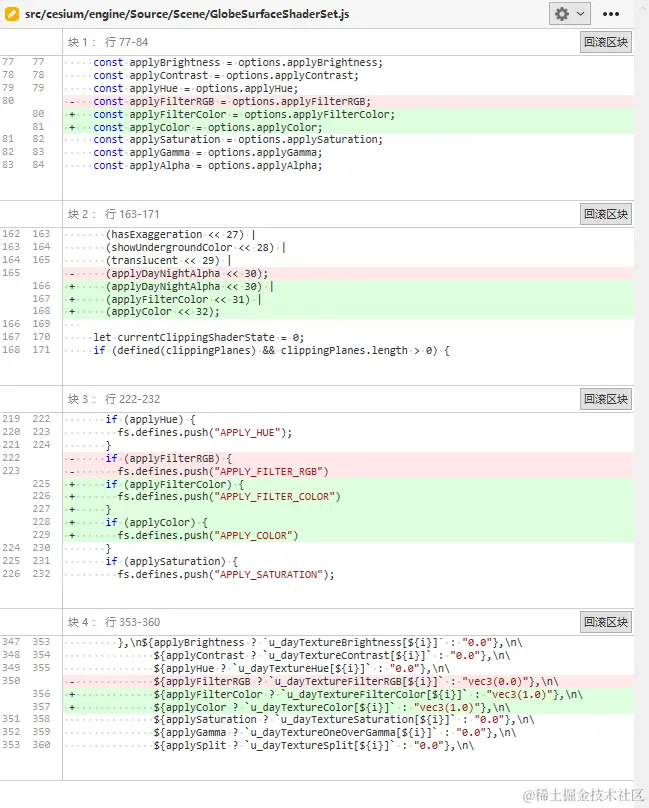Click file path GlobeSurfaceShaderSet.js title
Screen dimensions: 649x808
(187, 14)
